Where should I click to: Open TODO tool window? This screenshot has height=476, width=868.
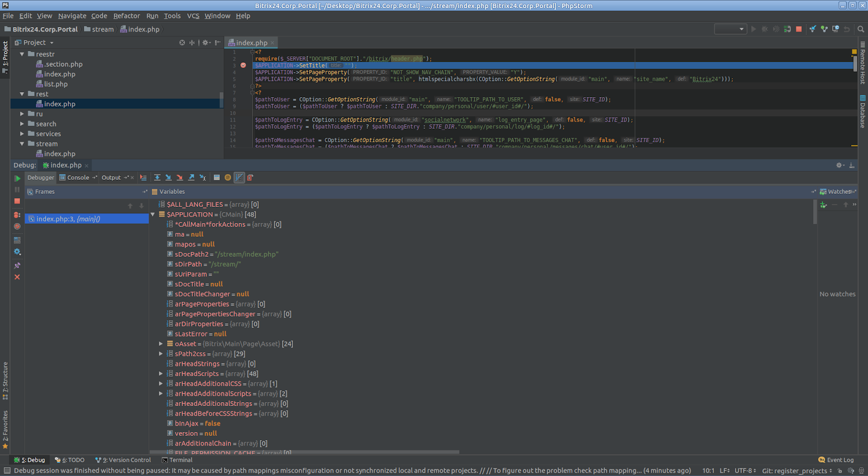coord(69,460)
